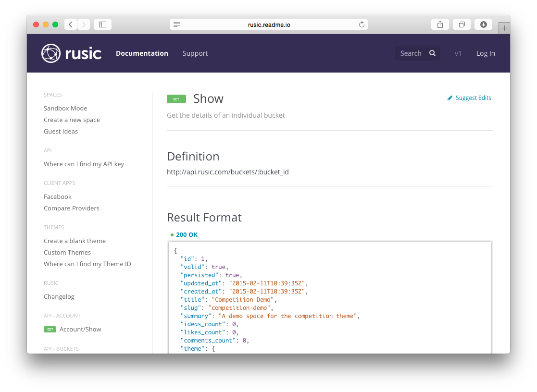Click the Definition heading
Image resolution: width=537 pixels, height=392 pixels.
193,157
